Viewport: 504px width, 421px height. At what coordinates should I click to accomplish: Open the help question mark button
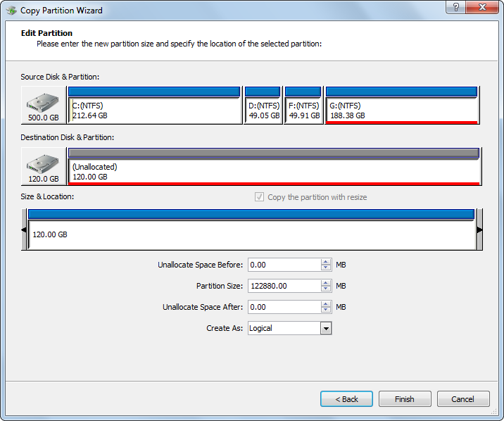coord(455,7)
